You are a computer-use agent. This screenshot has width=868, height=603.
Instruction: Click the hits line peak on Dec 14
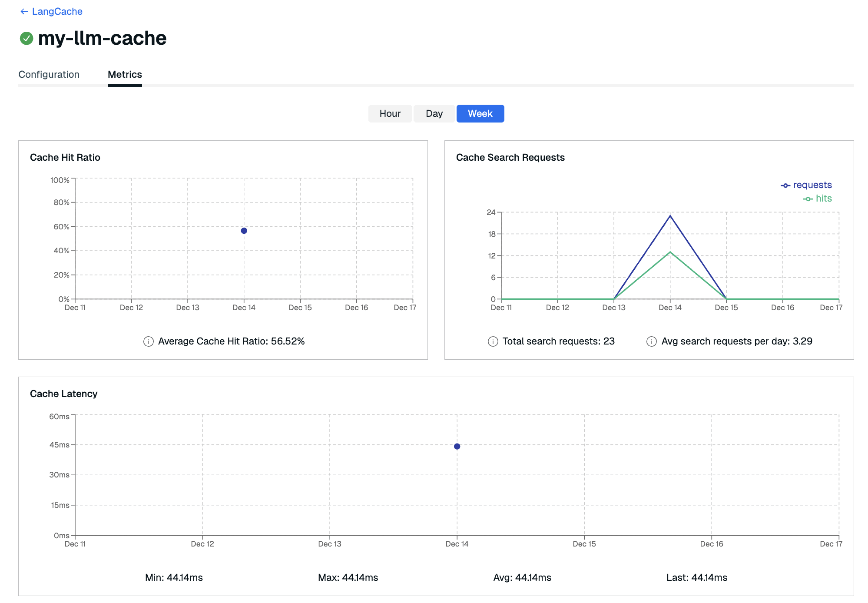[x=670, y=252]
